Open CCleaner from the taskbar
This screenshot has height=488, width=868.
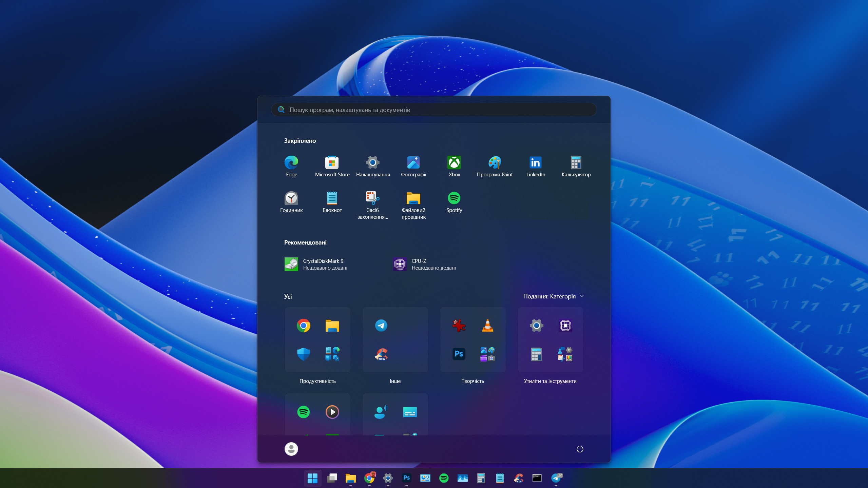click(519, 479)
